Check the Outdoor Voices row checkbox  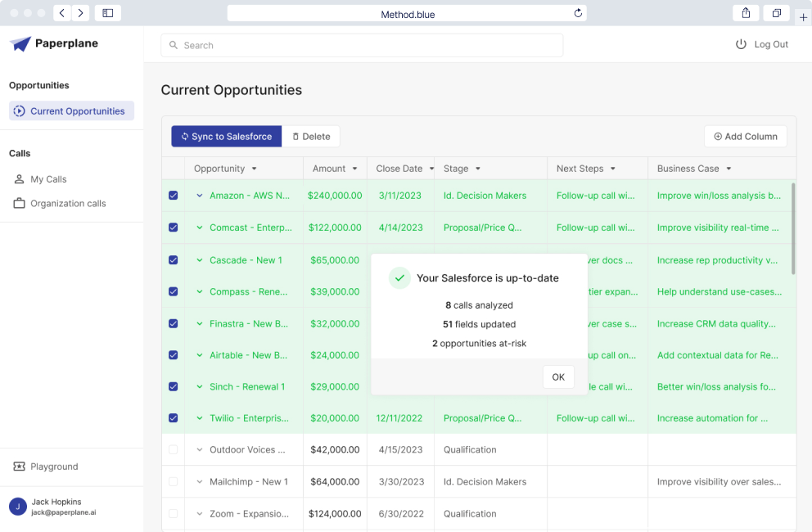(x=173, y=449)
